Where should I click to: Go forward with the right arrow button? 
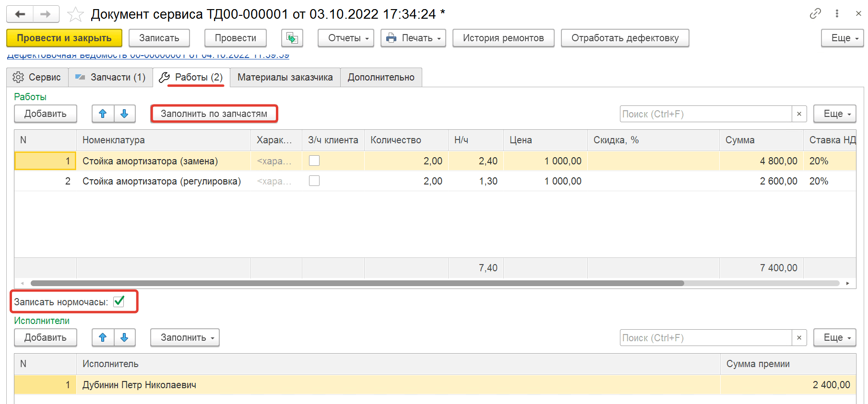(46, 14)
